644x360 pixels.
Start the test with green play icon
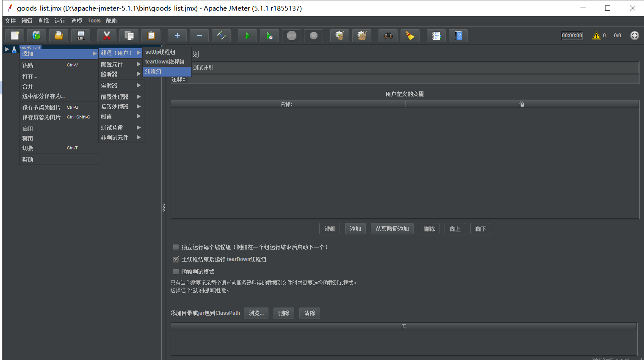coord(248,36)
